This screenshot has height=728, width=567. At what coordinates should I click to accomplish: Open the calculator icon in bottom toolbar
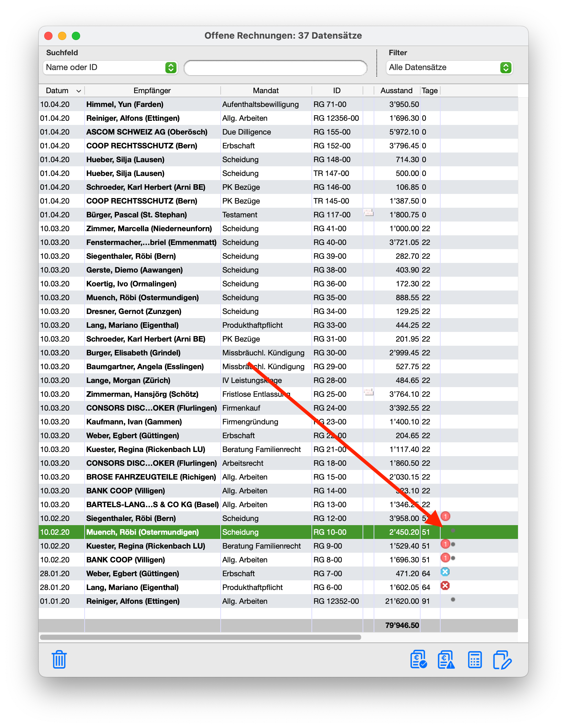pyautogui.click(x=475, y=660)
